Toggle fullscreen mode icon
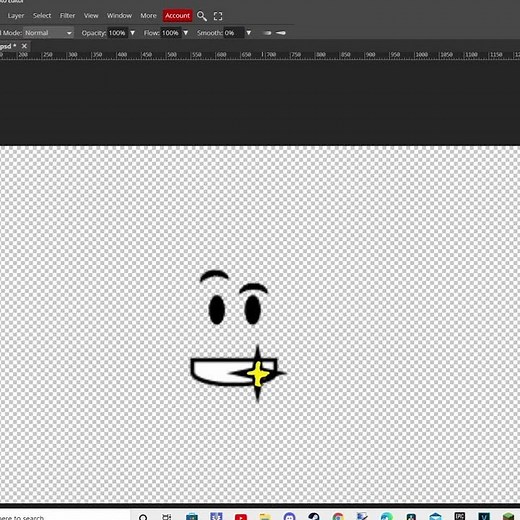The width and height of the screenshot is (520, 520). tap(218, 16)
